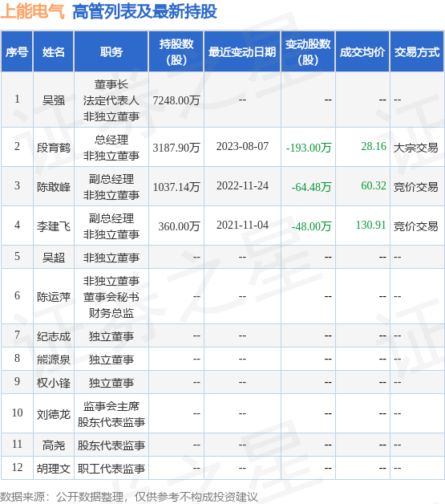Image resolution: width=445 pixels, height=504 pixels.
Task: Click the name 陈敢峰
Action: [54, 187]
